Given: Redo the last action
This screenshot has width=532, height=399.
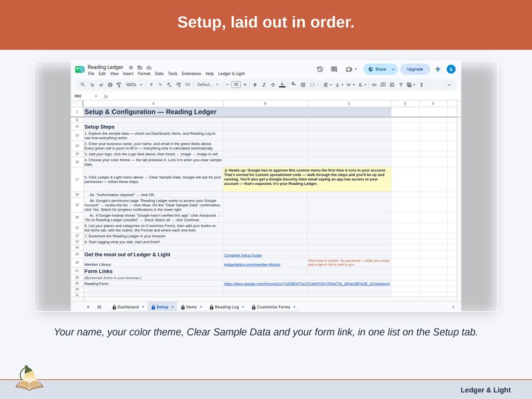Looking at the screenshot, I should (101, 85).
